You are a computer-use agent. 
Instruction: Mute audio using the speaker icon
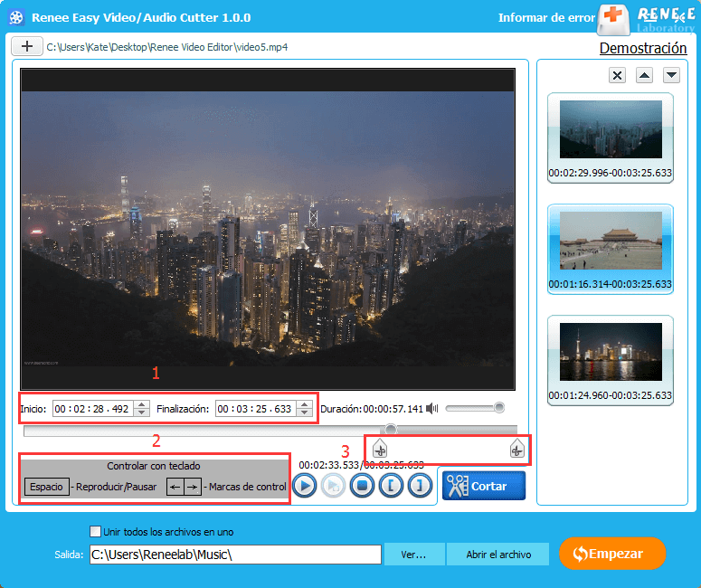[431, 408]
